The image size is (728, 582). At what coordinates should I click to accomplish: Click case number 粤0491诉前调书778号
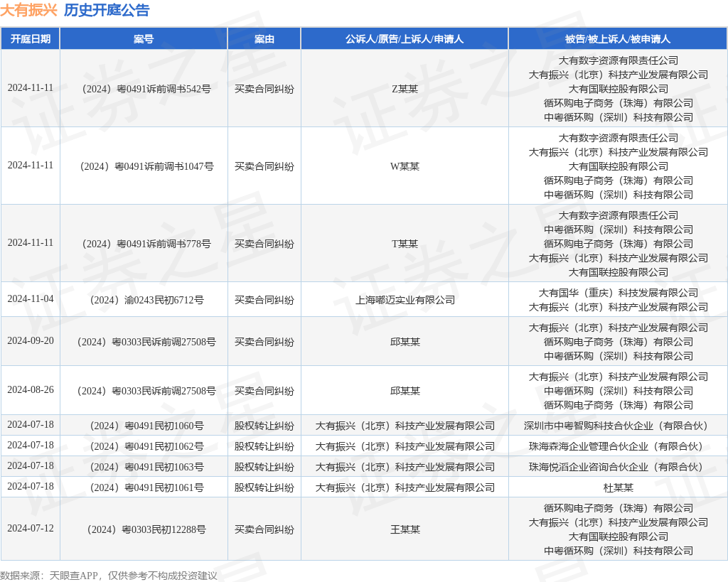tap(146, 244)
